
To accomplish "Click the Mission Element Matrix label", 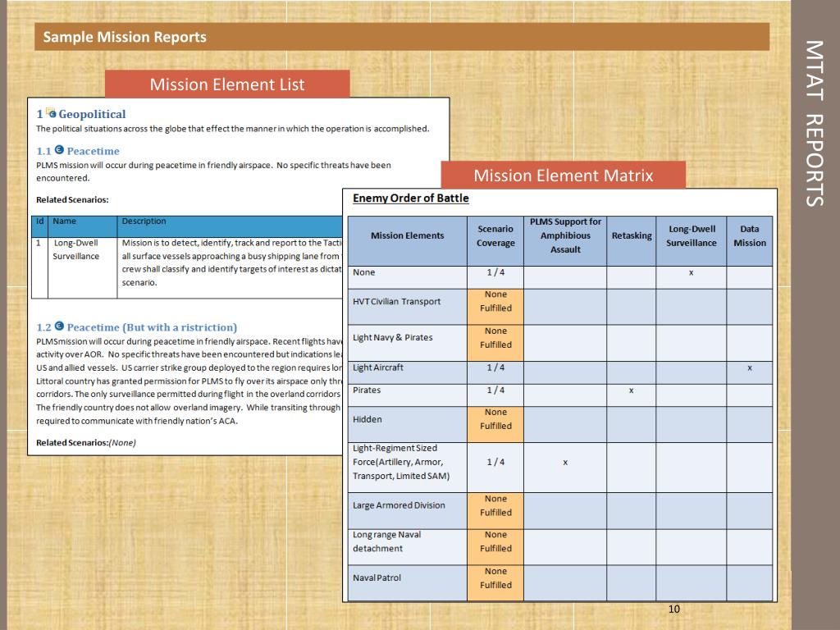I will pyautogui.click(x=563, y=176).
